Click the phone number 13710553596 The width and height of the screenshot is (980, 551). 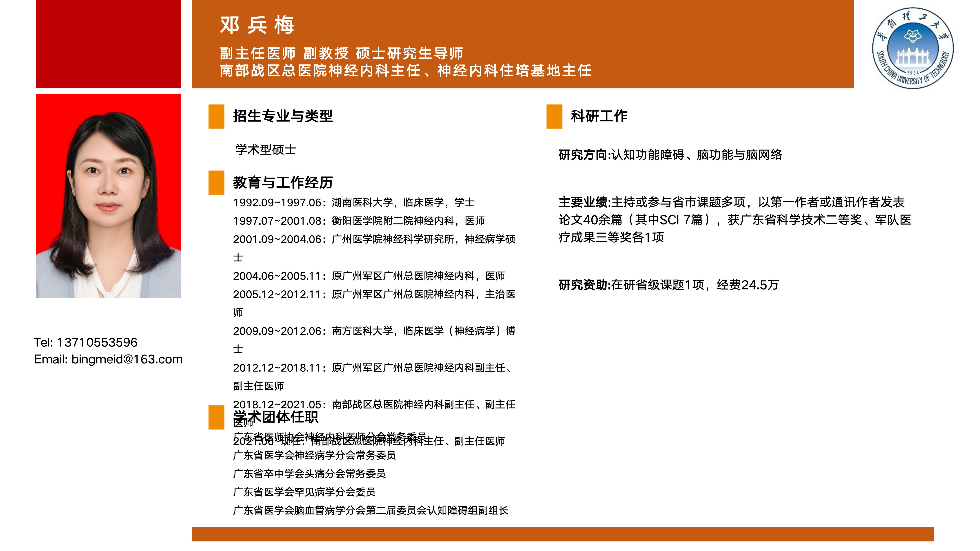point(97,342)
